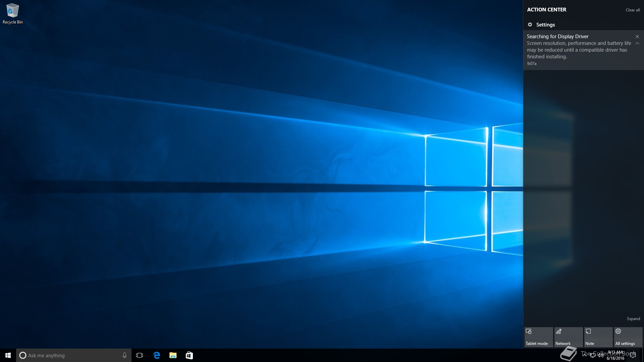Expand the quick actions list
This screenshot has height=362, width=644.
(633, 319)
